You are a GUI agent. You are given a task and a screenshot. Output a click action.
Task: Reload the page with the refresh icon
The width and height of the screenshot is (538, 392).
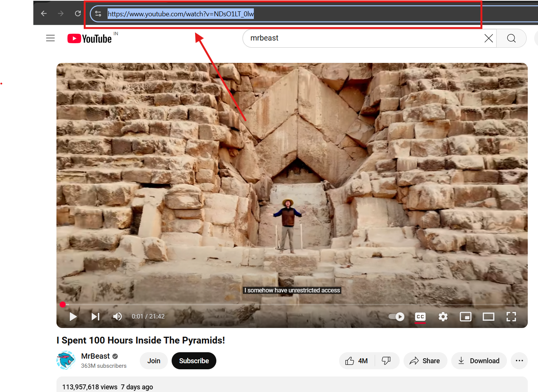pyautogui.click(x=78, y=14)
